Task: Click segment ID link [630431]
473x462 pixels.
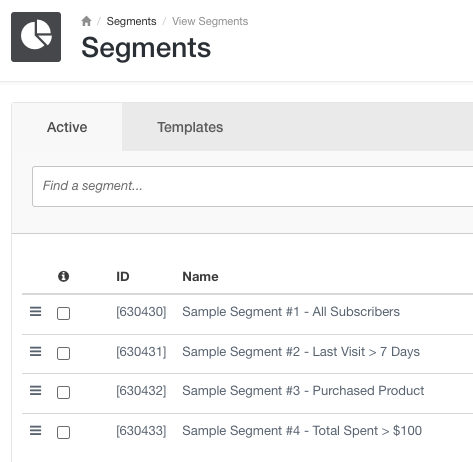Action: point(141,352)
